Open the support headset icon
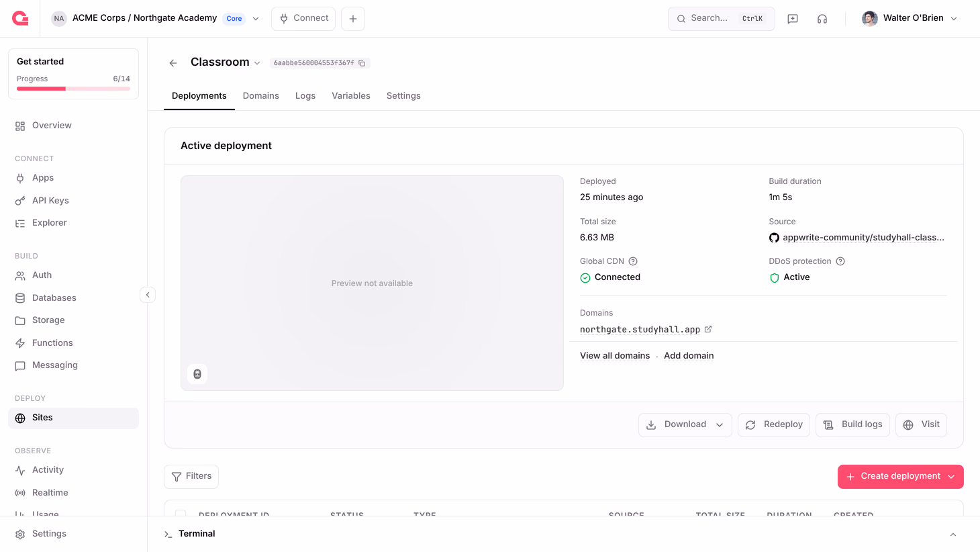This screenshot has width=980, height=552. [x=822, y=19]
